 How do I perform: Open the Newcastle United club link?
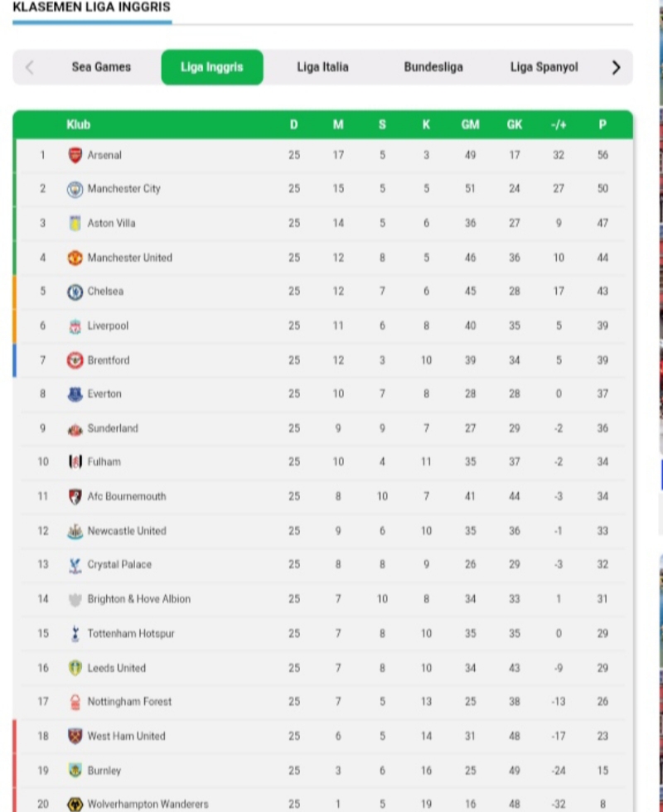(127, 531)
